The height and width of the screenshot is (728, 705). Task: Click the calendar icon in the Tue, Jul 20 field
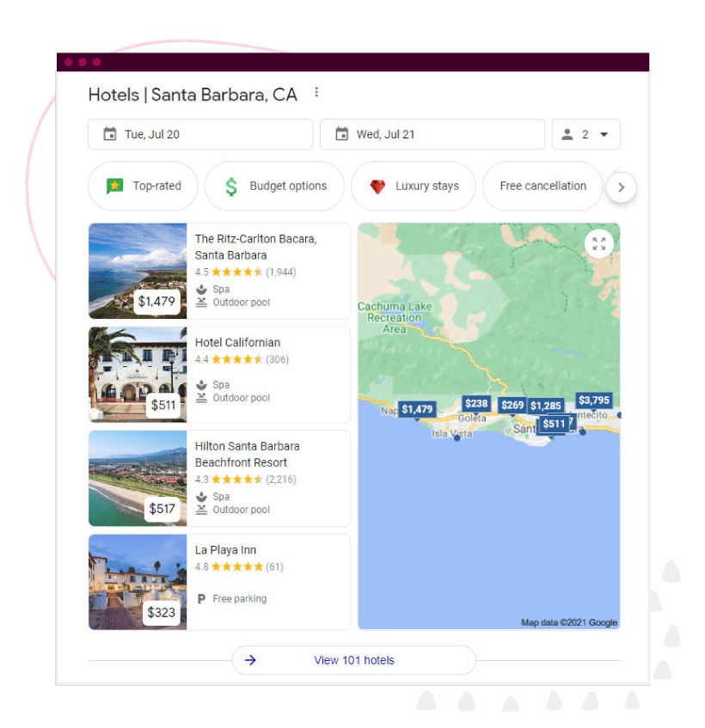coord(110,134)
